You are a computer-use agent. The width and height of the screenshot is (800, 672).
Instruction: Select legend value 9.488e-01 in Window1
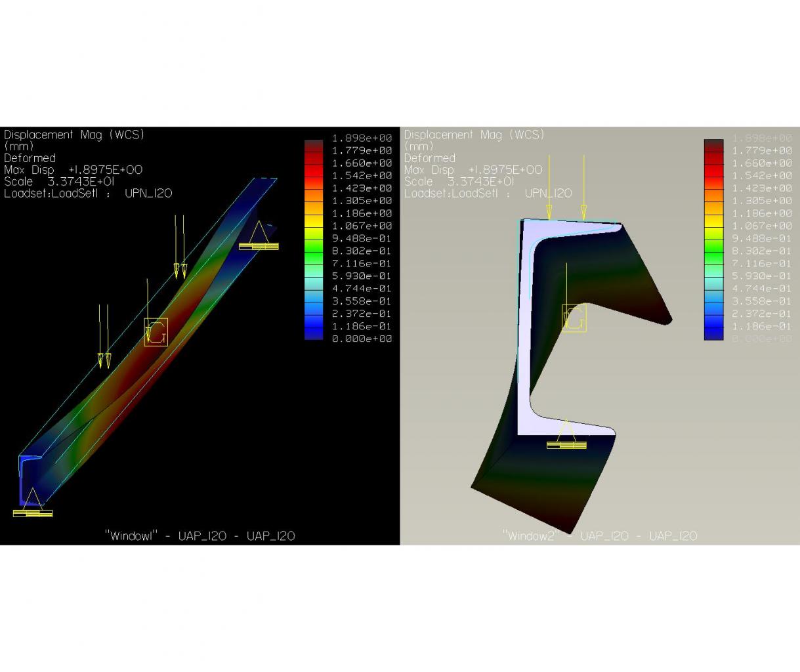(362, 238)
